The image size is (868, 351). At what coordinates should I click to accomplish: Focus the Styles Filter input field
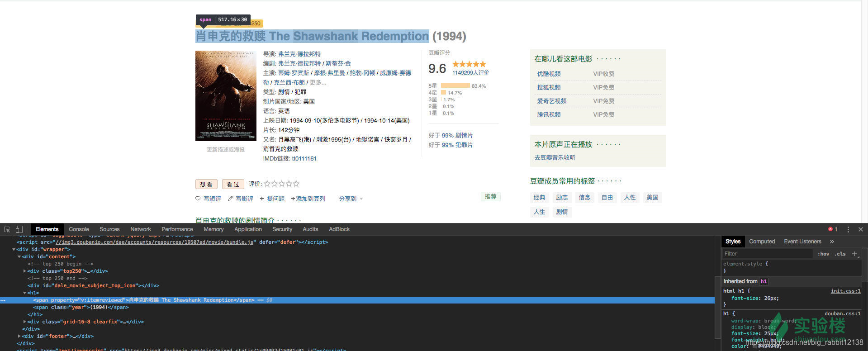767,254
